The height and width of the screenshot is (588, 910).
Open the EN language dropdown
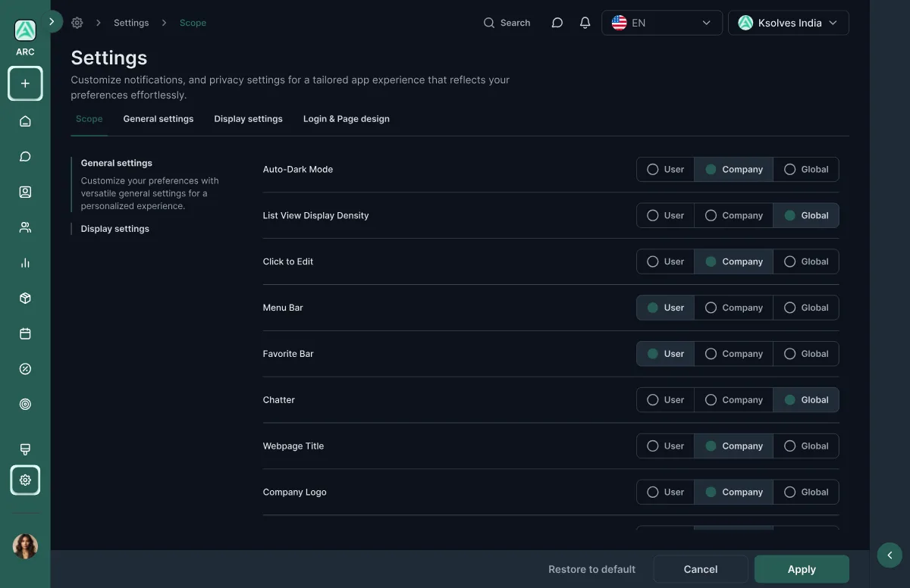click(662, 23)
